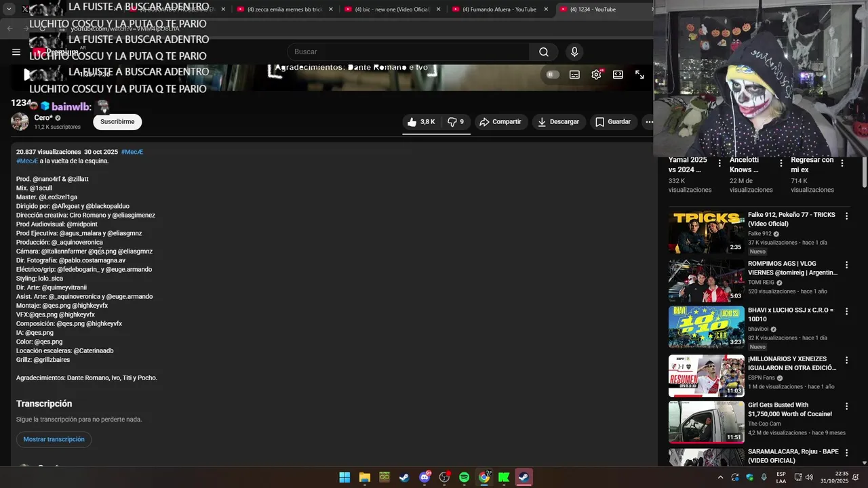Toggle the video autoplay switch
Screen dimensions: 868x488
553,75
